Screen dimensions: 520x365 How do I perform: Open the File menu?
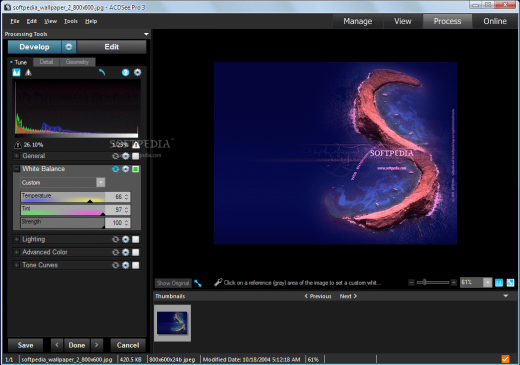(15, 21)
